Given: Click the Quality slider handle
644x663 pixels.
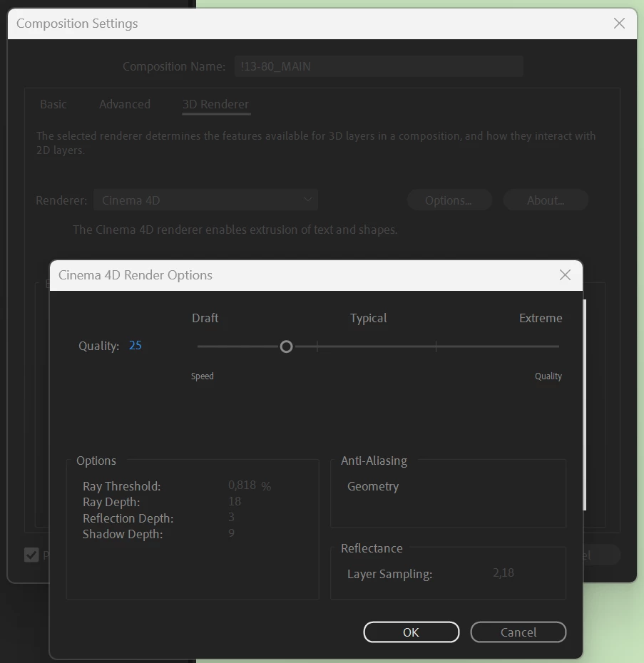Looking at the screenshot, I should pyautogui.click(x=287, y=346).
